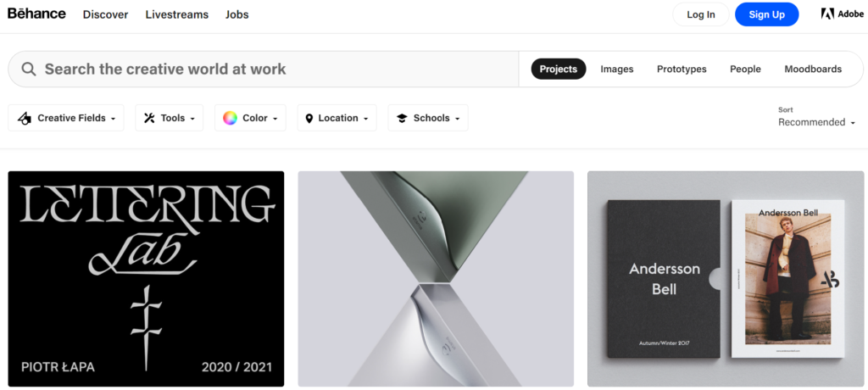Switch to the Images tab
Screen dimensions: 868x390
[617, 70]
